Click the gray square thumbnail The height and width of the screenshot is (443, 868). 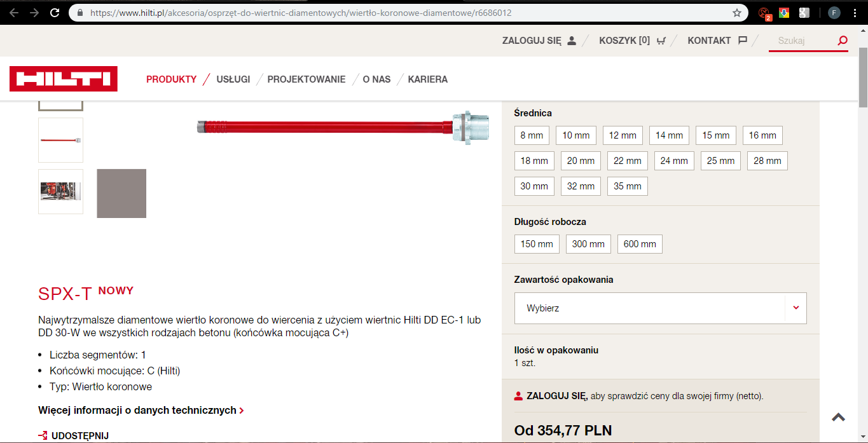point(121,193)
